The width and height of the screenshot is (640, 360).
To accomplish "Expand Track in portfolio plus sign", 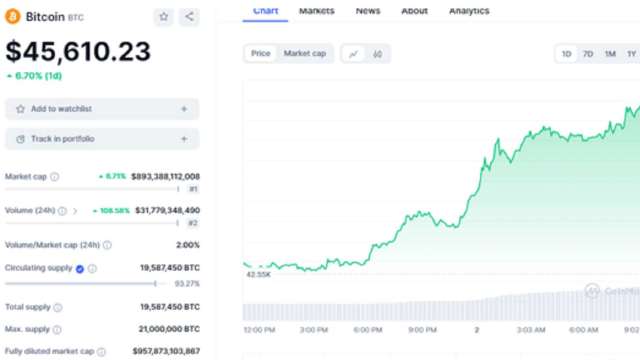I will pos(184,139).
